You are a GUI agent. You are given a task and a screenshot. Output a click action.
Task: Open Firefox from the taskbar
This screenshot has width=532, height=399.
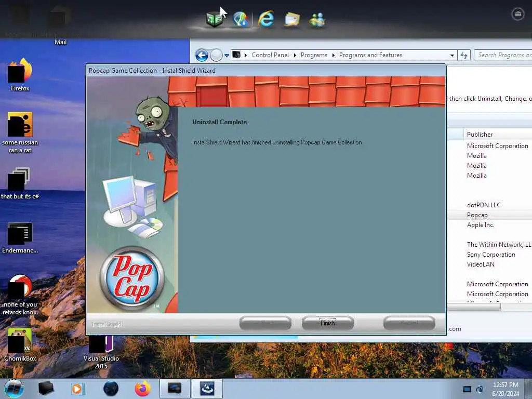click(x=143, y=389)
